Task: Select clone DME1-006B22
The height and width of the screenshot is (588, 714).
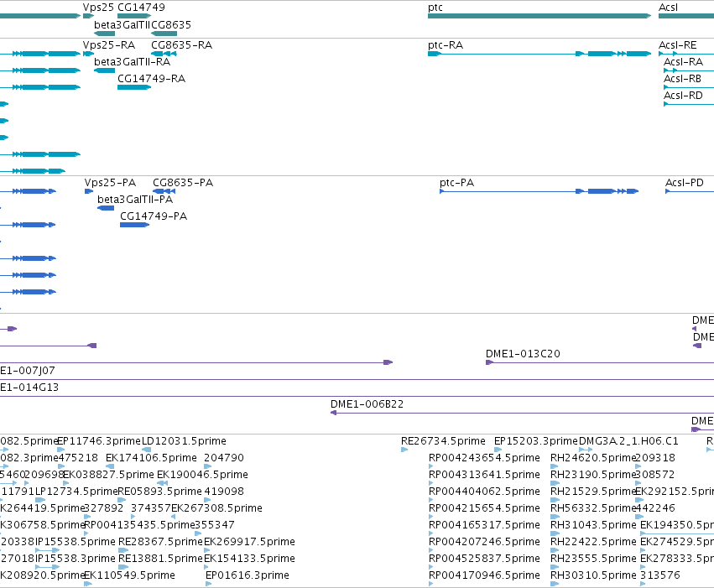Action: [367, 404]
